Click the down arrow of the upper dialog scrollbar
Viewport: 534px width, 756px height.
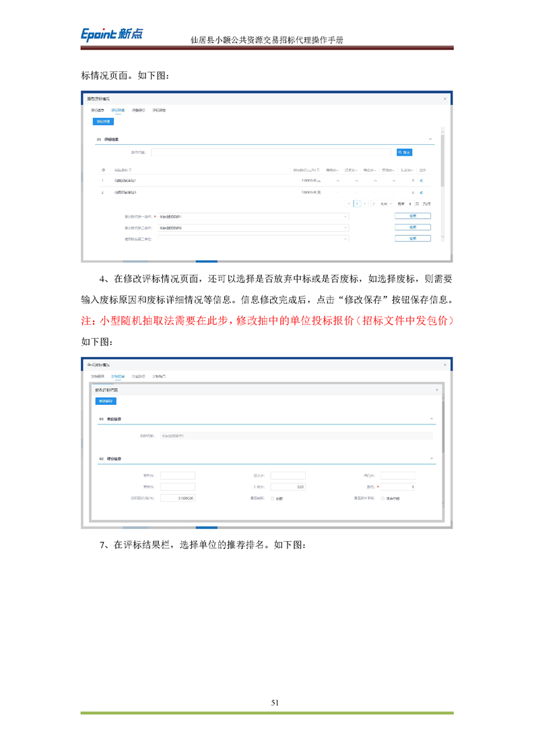(x=442, y=238)
